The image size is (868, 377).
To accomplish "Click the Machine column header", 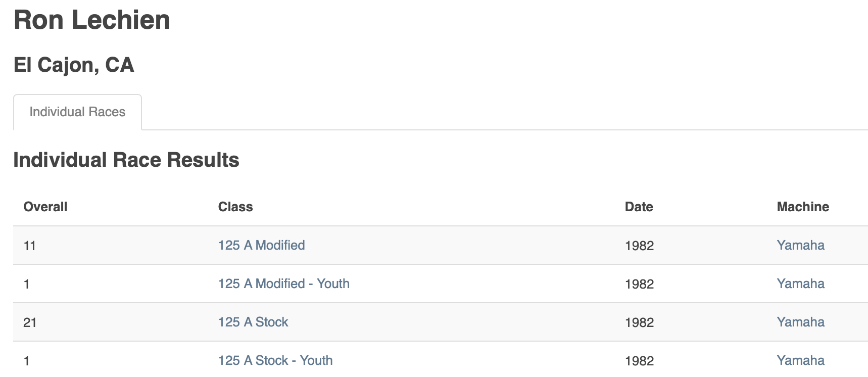I will coord(803,207).
